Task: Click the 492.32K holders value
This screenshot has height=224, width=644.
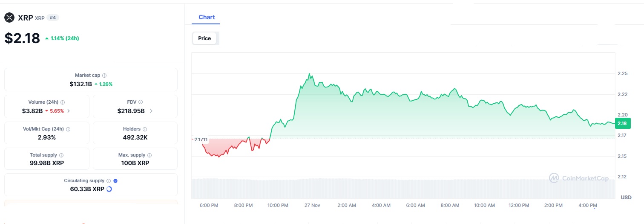Action: point(135,137)
